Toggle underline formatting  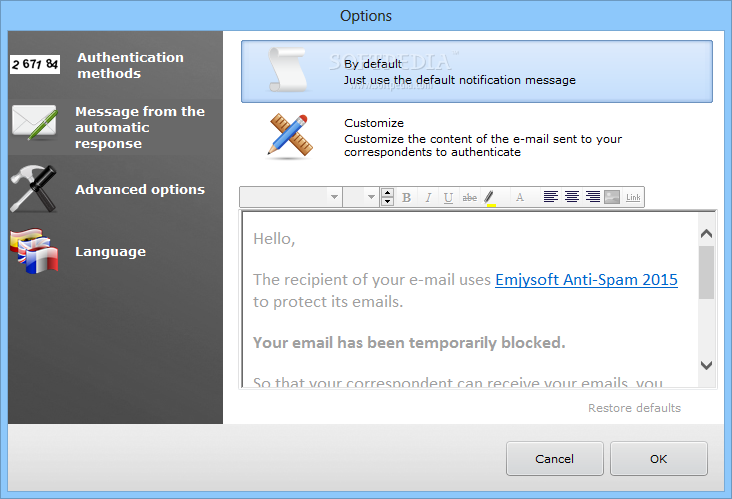pos(448,198)
